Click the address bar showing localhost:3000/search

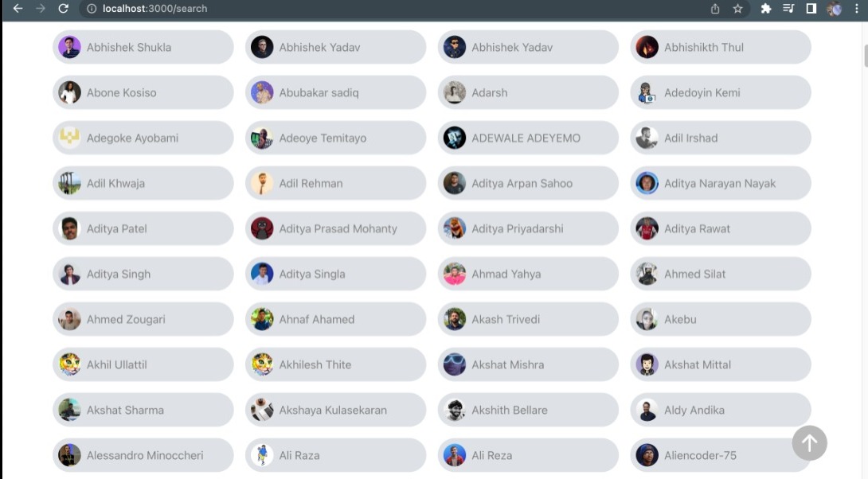tap(159, 10)
